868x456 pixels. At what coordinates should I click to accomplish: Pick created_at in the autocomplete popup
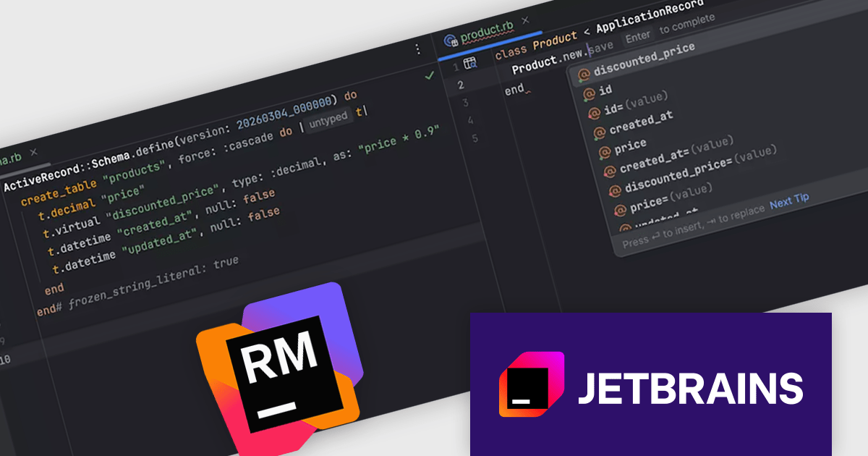coord(633,124)
